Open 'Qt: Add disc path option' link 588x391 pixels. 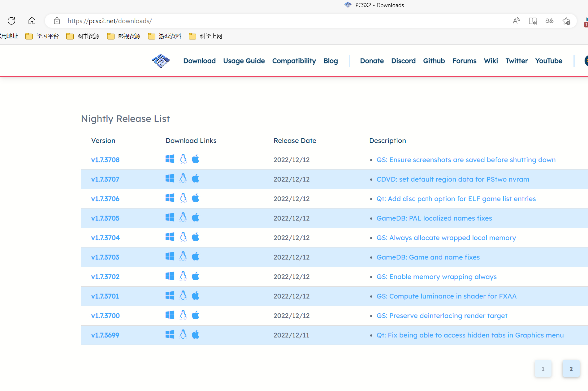456,199
